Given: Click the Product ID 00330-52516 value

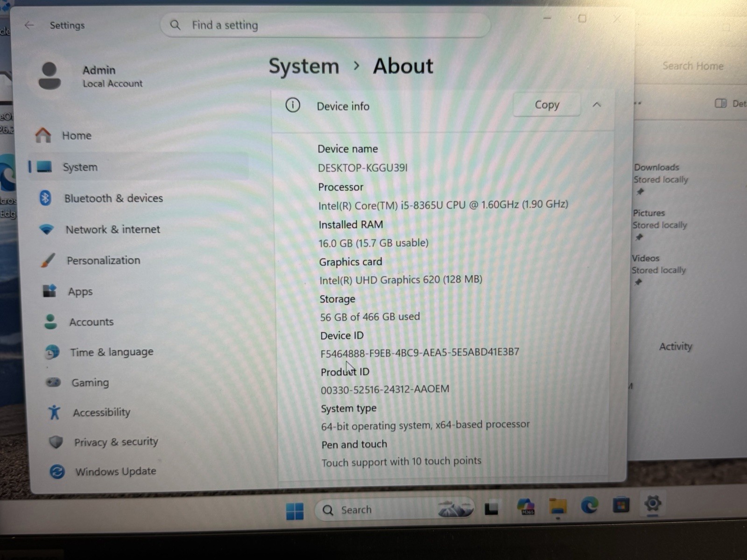Looking at the screenshot, I should (x=385, y=389).
